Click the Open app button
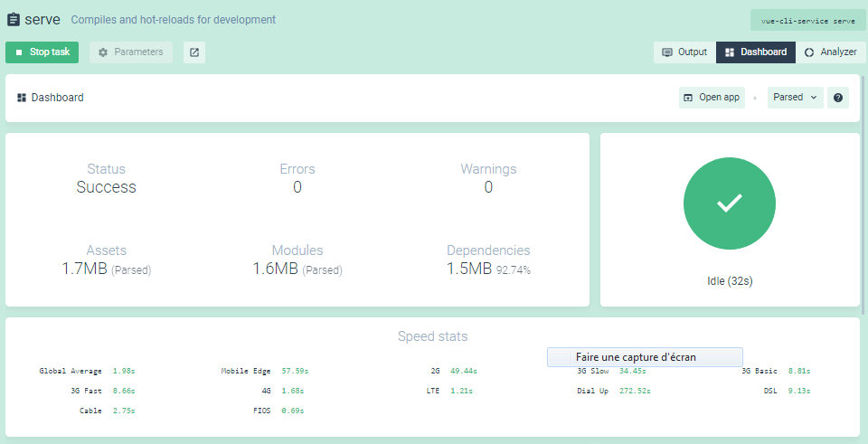Screen dimensions: 868x444 click(712, 98)
